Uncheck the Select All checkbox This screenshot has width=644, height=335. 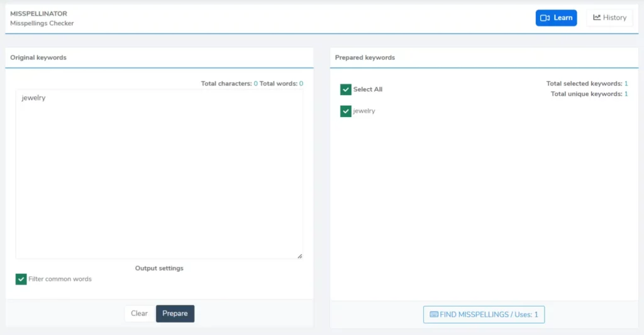click(346, 89)
